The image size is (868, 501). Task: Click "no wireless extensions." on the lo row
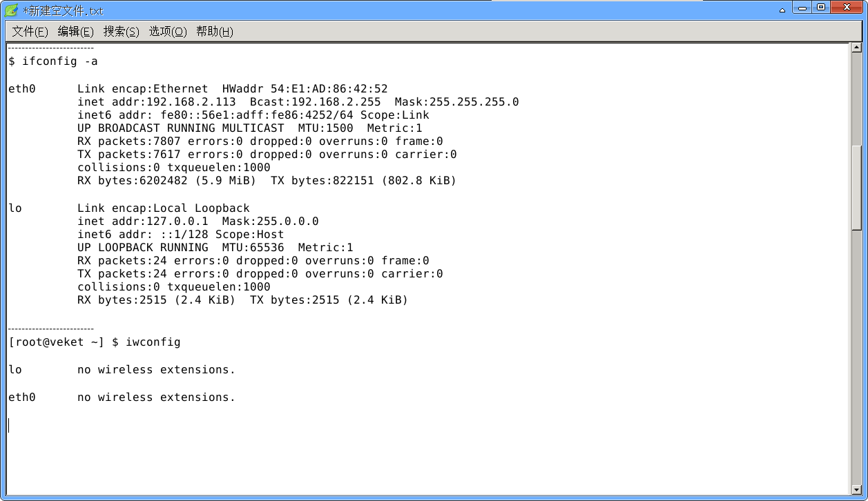click(157, 370)
